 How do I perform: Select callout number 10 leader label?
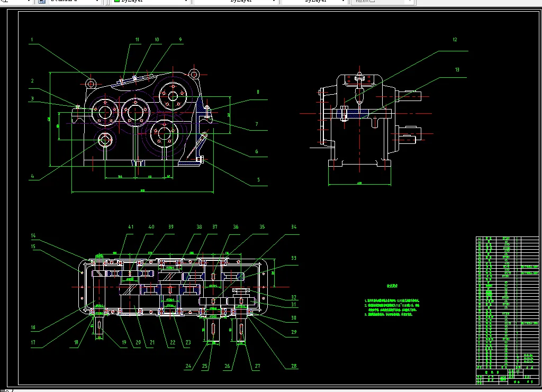(157, 40)
